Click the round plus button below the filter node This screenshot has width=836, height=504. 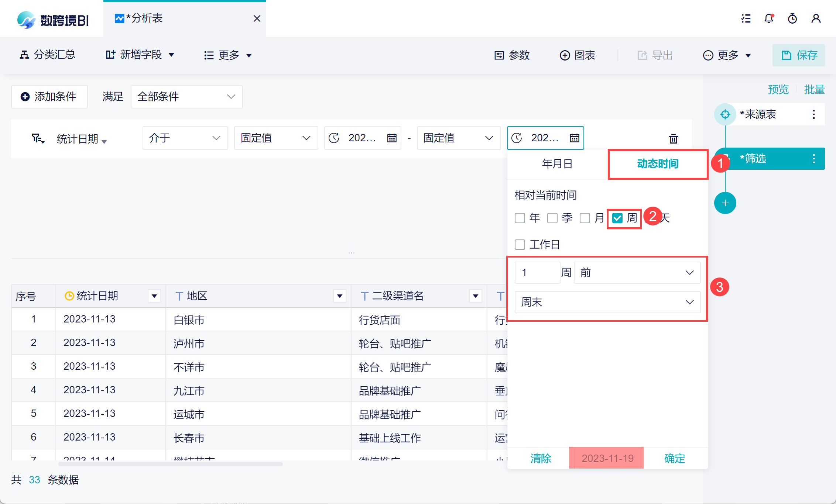click(x=725, y=203)
